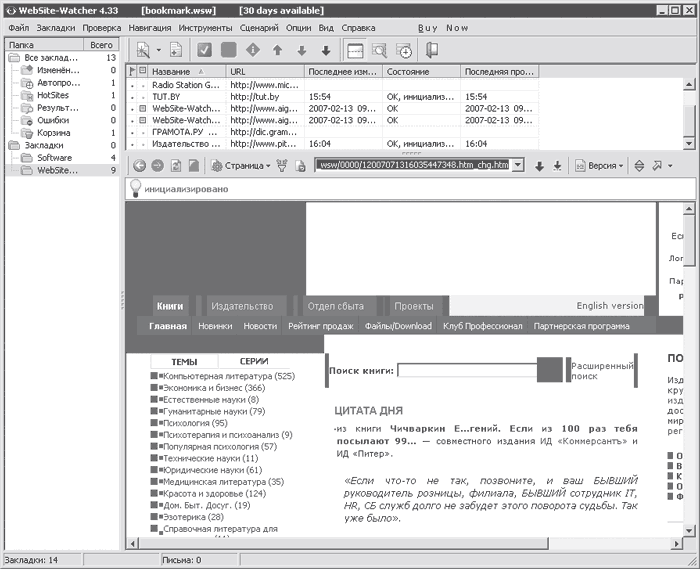Click the address field with the htm path

pos(413,165)
